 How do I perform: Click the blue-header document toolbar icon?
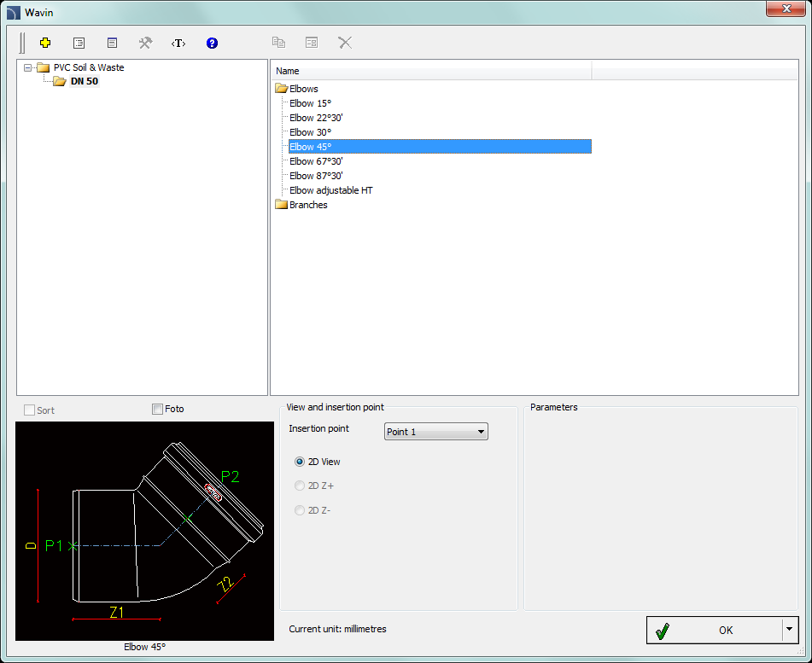click(x=112, y=43)
